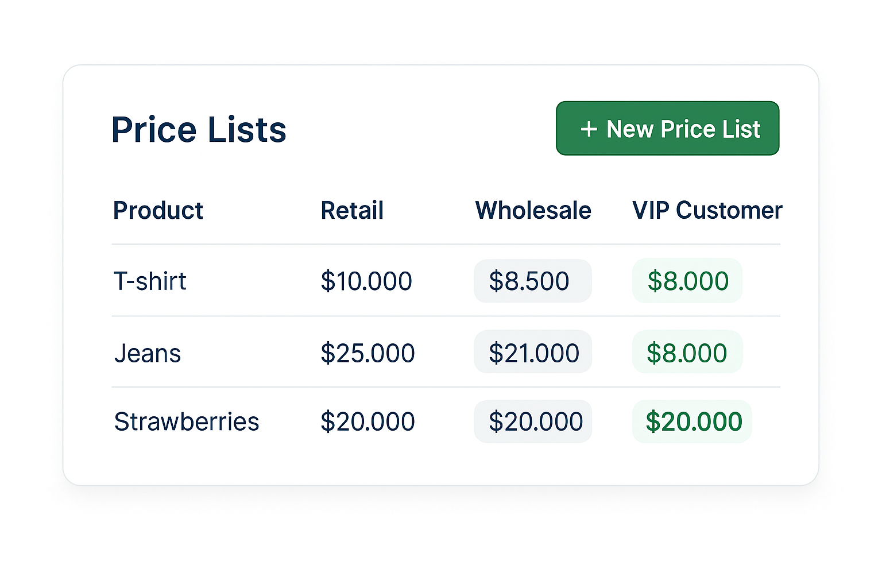882x588 pixels.
Task: Click the plus icon in New Price List button
Action: (589, 129)
